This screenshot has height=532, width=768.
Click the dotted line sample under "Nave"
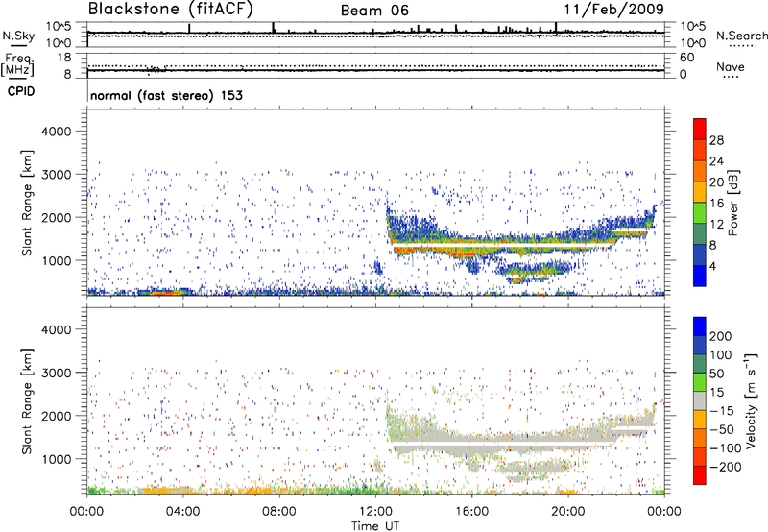pyautogui.click(x=732, y=78)
